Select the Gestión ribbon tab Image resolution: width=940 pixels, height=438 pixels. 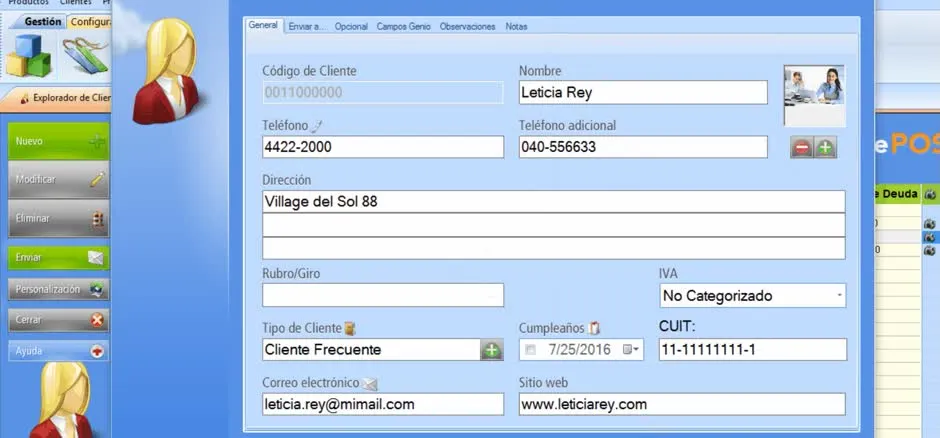pos(43,22)
